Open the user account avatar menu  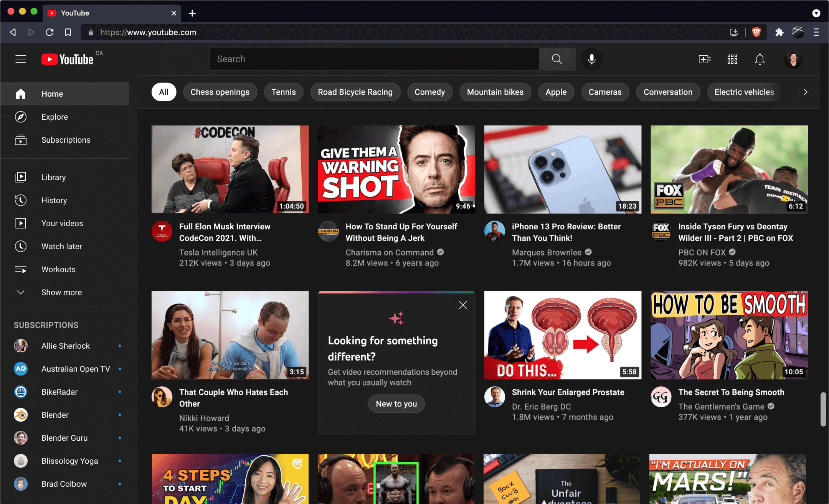pyautogui.click(x=793, y=59)
